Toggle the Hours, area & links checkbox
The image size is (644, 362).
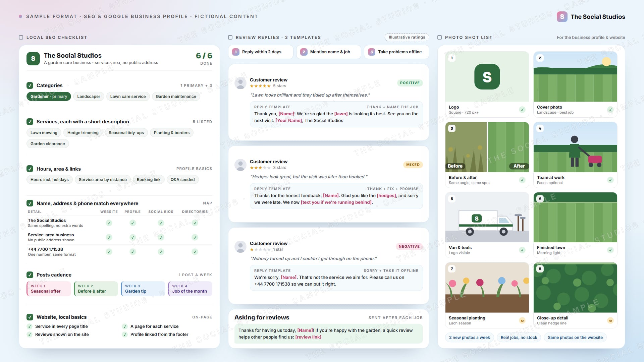30,169
